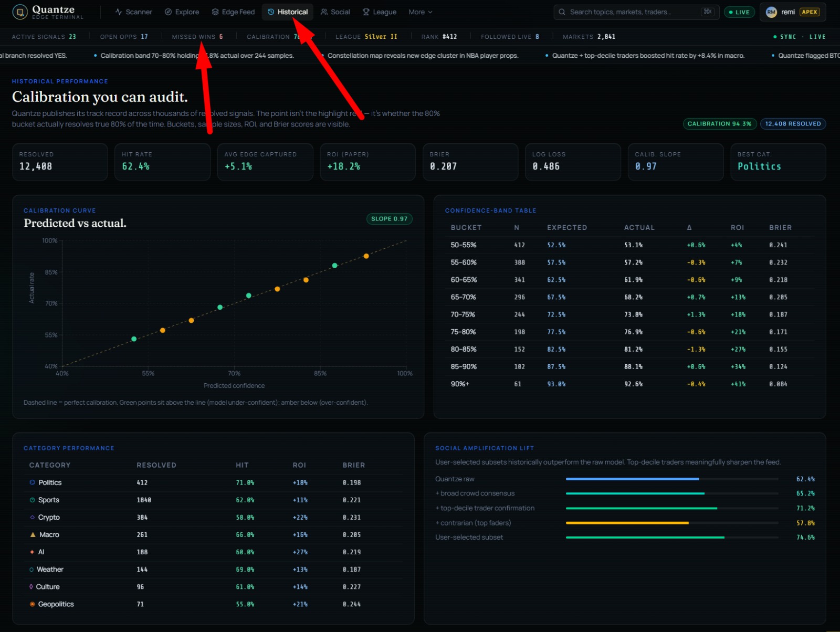Click the Calibration 94.3% badge
The width and height of the screenshot is (840, 632).
tap(719, 124)
